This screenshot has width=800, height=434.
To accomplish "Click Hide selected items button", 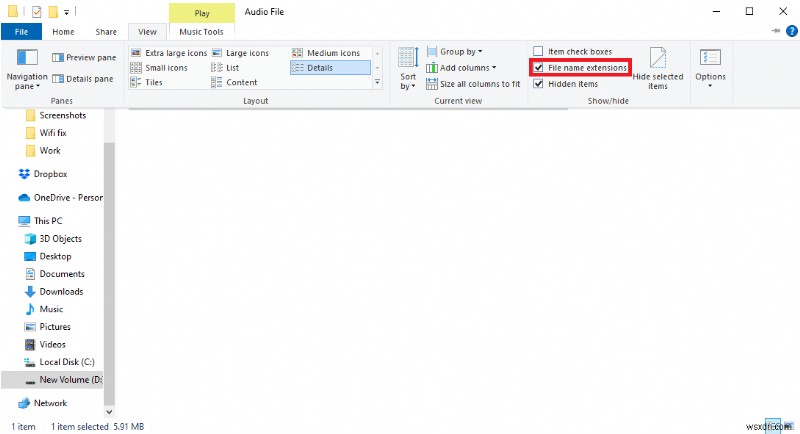I will (x=658, y=69).
